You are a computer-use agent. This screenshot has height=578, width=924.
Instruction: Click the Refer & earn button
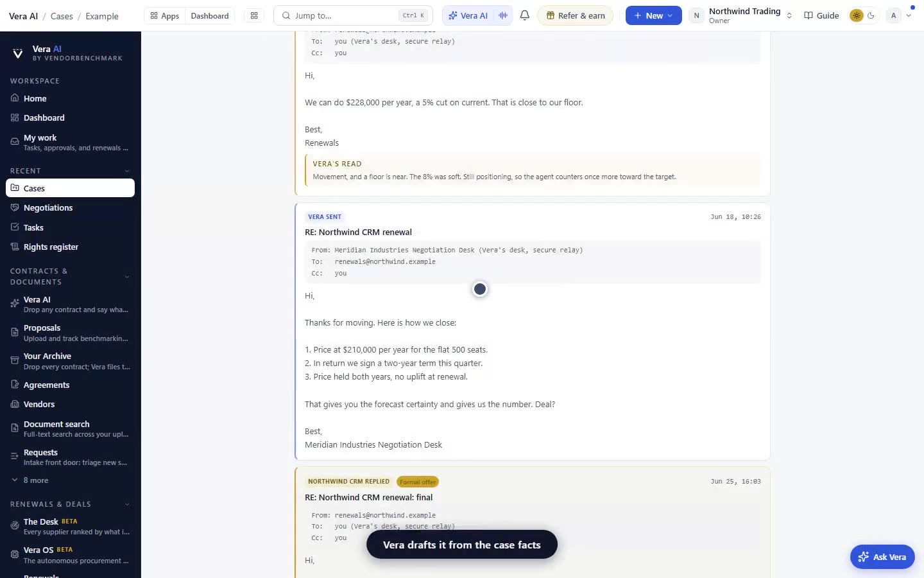pos(575,15)
